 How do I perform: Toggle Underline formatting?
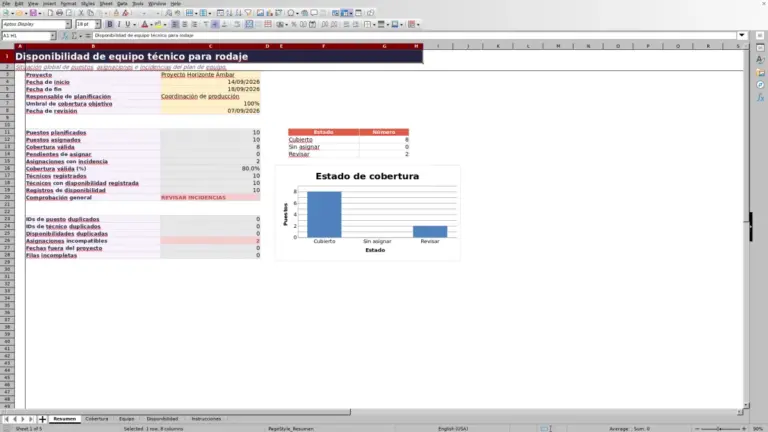[x=128, y=24]
